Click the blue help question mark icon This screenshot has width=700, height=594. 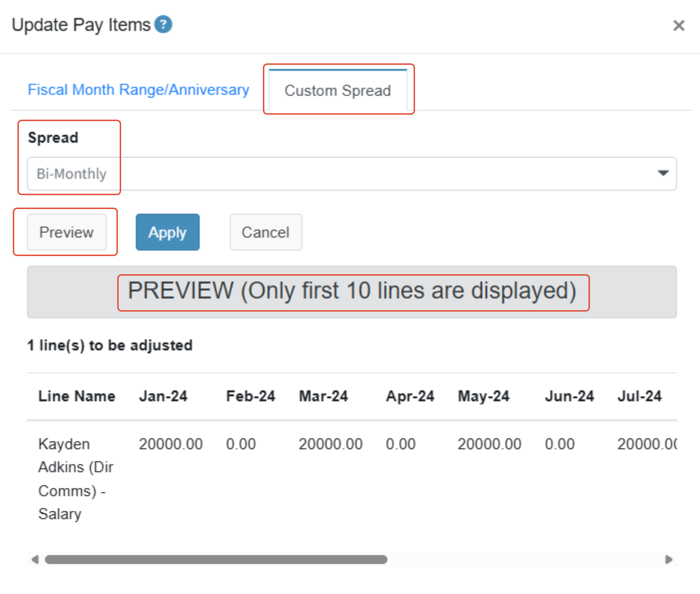tap(164, 25)
